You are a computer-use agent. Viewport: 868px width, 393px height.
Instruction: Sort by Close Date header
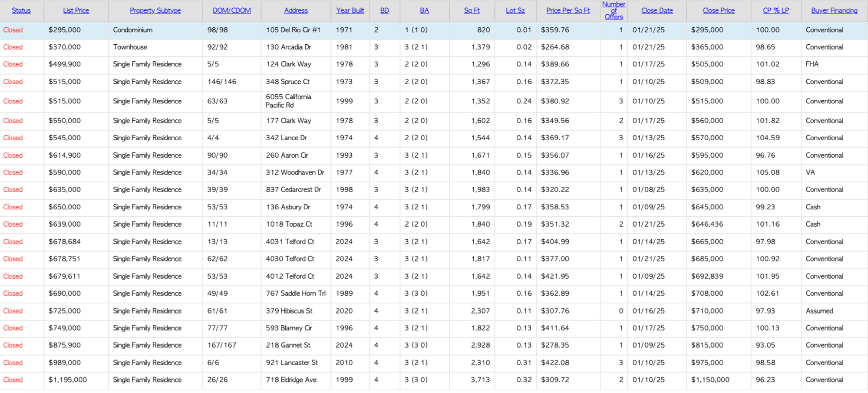pyautogui.click(x=657, y=10)
